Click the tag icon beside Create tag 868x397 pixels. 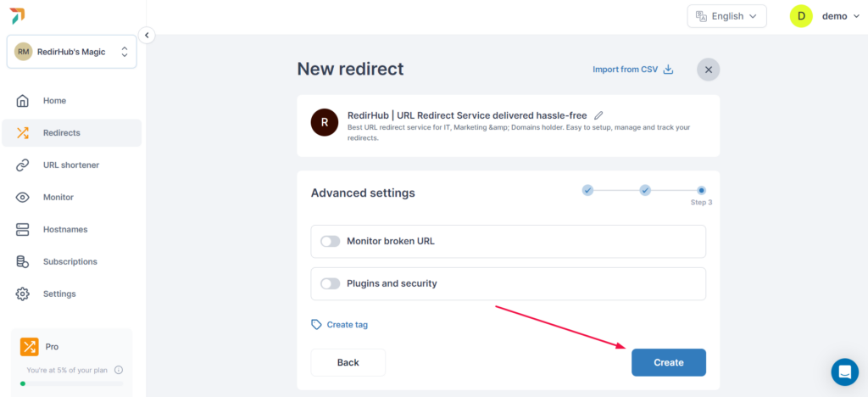(316, 324)
